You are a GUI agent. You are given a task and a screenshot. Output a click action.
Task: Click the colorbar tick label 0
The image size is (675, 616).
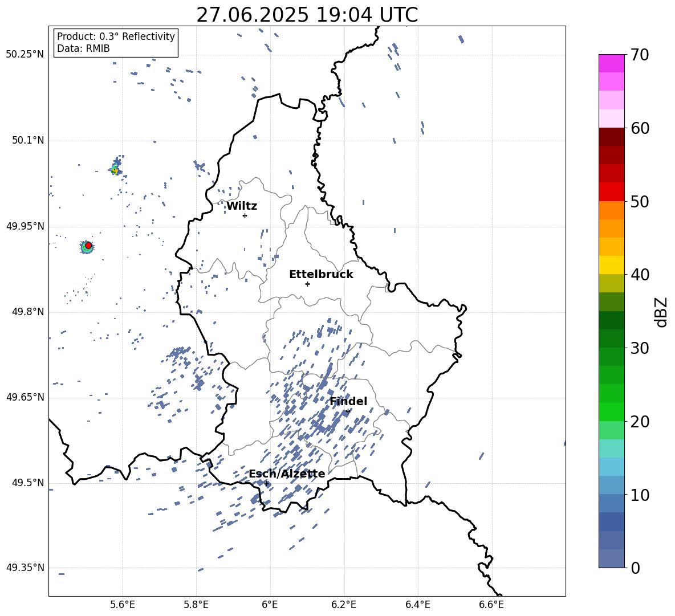pyautogui.click(x=635, y=568)
